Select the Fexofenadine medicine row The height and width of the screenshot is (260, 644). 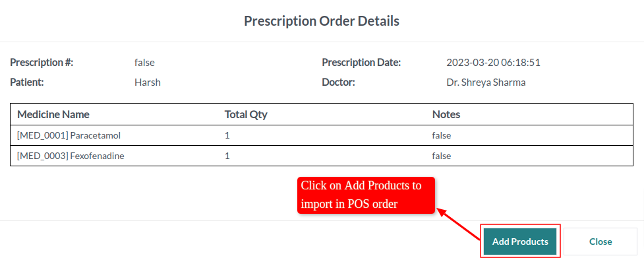pyautogui.click(x=322, y=156)
